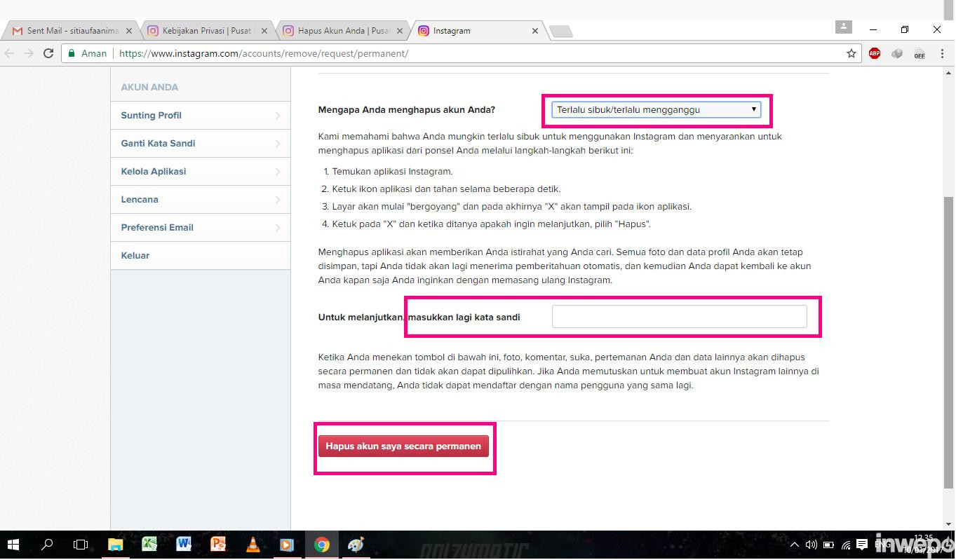
Task: Open the media player taskbar icon
Action: (x=287, y=545)
